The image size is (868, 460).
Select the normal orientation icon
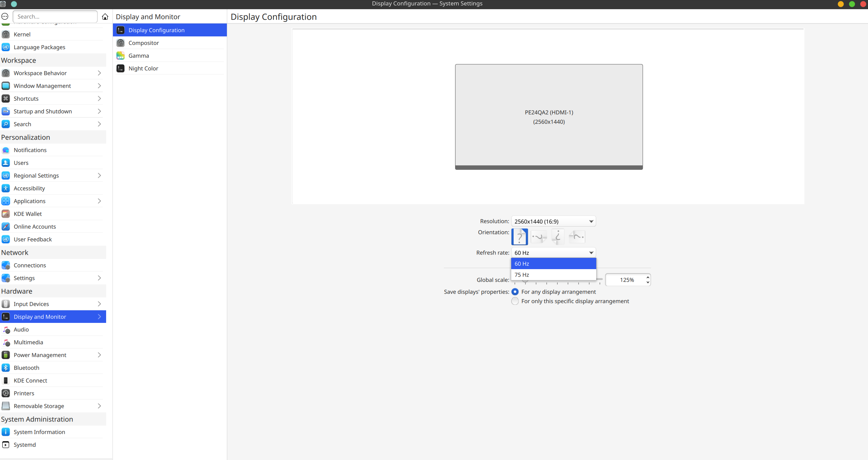pos(519,237)
